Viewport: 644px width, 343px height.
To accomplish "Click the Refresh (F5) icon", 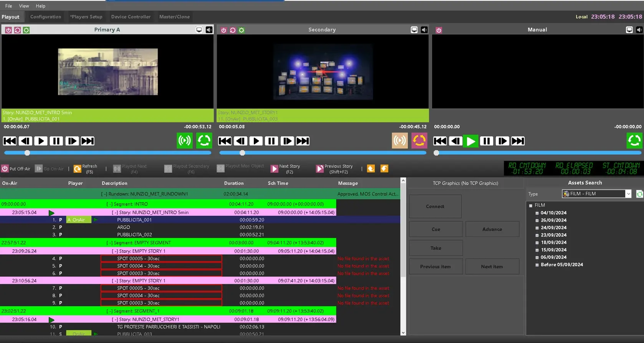I will pos(77,169).
